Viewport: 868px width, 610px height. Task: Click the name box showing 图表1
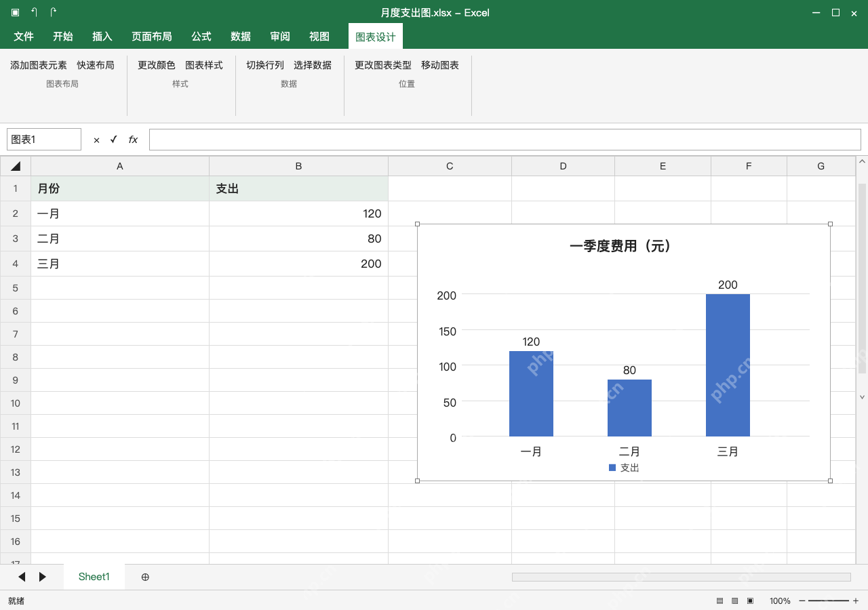point(44,140)
